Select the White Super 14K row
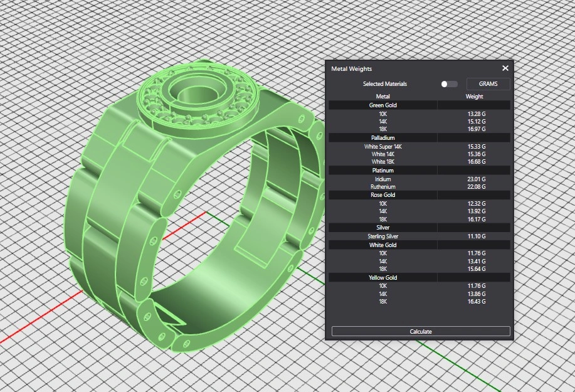 [x=382, y=147]
